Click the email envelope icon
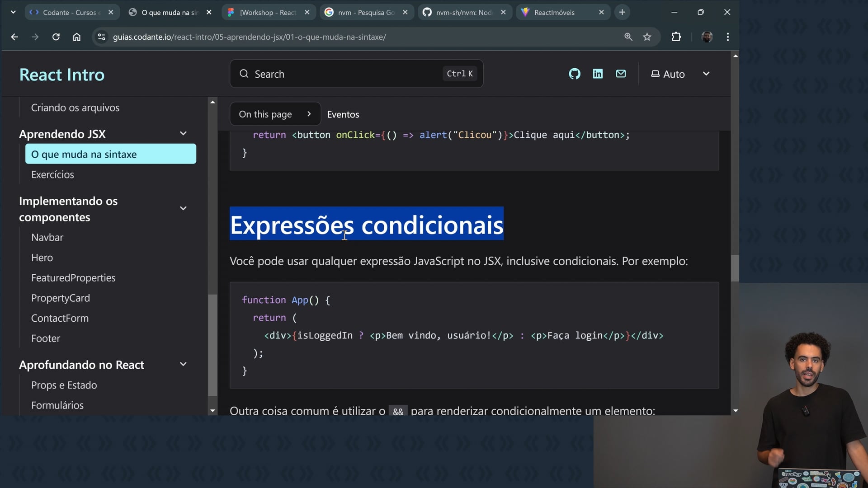This screenshot has height=488, width=868. [x=621, y=74]
